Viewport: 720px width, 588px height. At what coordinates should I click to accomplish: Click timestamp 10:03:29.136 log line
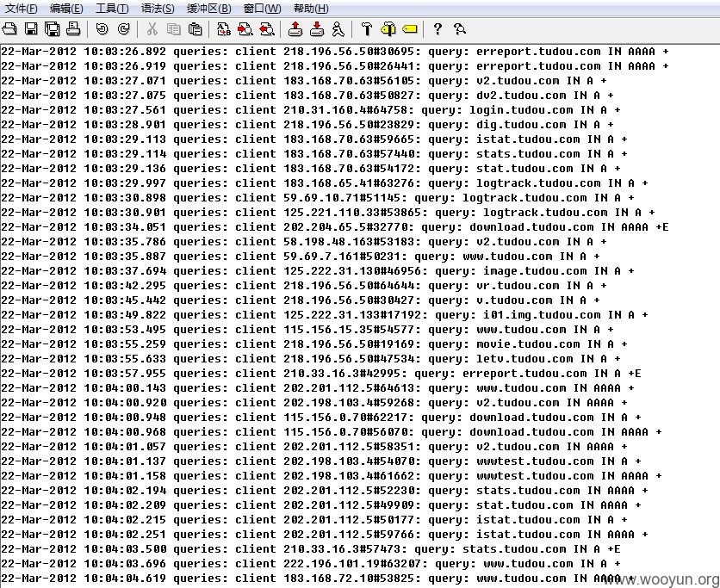click(x=124, y=169)
